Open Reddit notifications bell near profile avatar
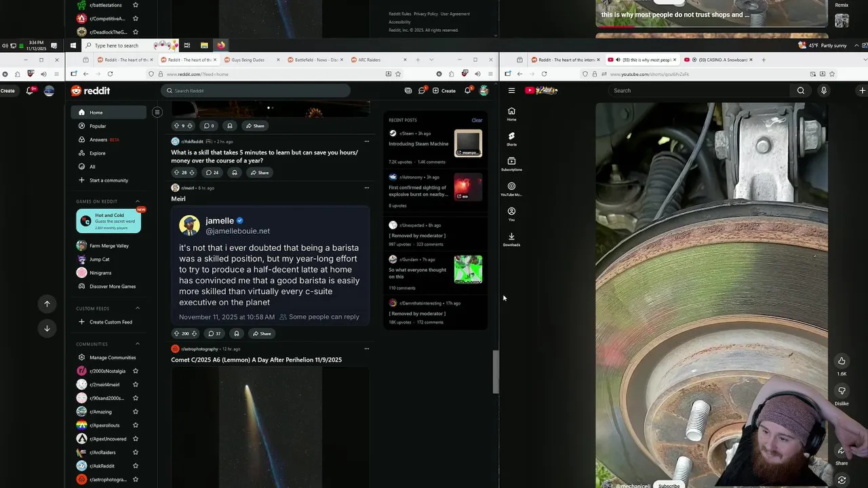This screenshot has width=868, height=488. pyautogui.click(x=468, y=90)
